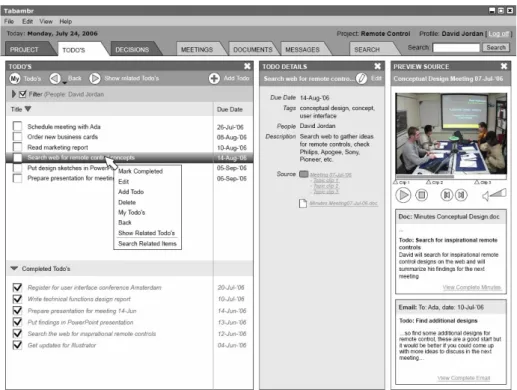Switch to the DOCUMENTS tab
The image size is (517, 390).
253,49
